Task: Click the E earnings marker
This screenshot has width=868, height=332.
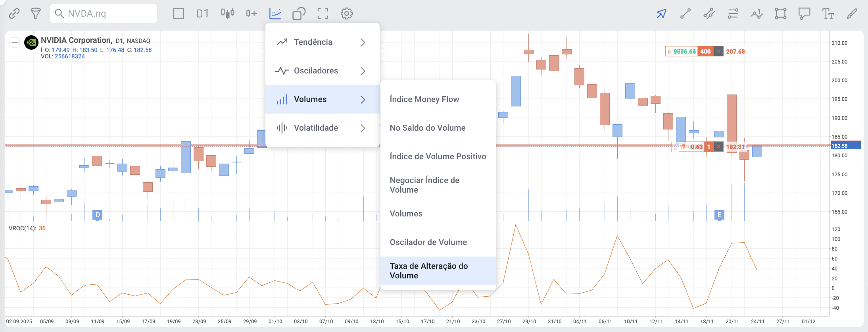Action: (x=719, y=215)
